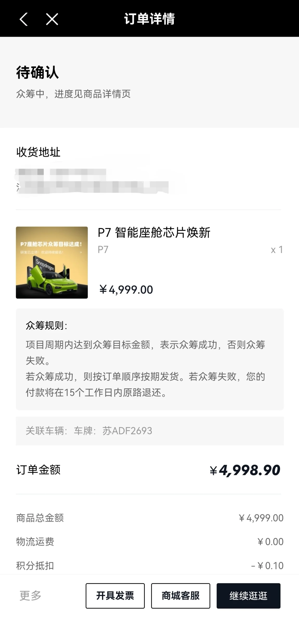The height and width of the screenshot is (644, 299).
Task: Tap the 商品总金额 row
Action: tap(150, 518)
